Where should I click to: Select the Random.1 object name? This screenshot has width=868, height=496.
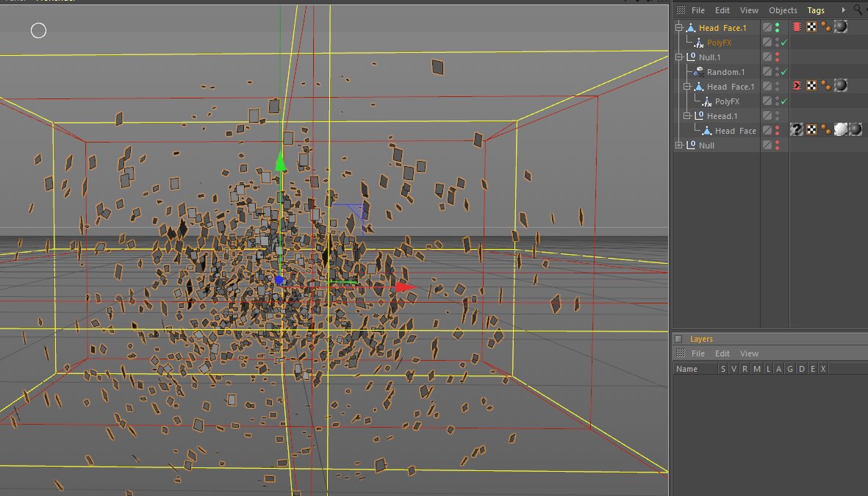(725, 72)
